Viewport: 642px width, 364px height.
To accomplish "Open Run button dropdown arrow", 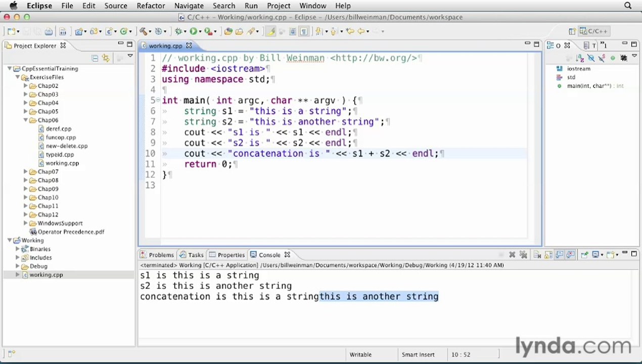I will coord(200,31).
